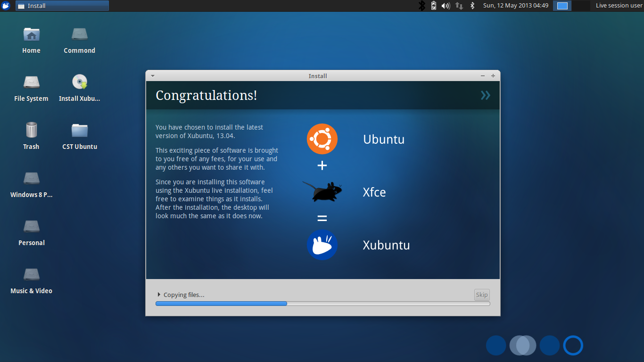
Task: Expand the Copying files details triangle
Action: pos(159,295)
